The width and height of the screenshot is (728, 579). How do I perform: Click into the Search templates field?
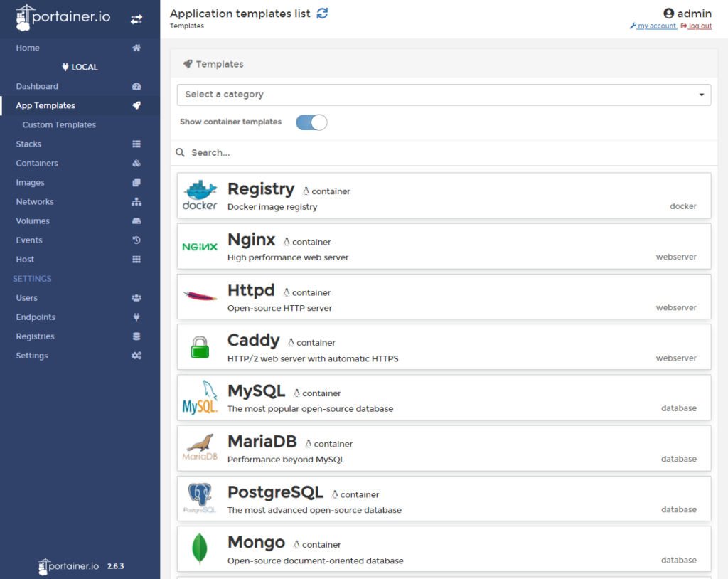click(x=444, y=153)
